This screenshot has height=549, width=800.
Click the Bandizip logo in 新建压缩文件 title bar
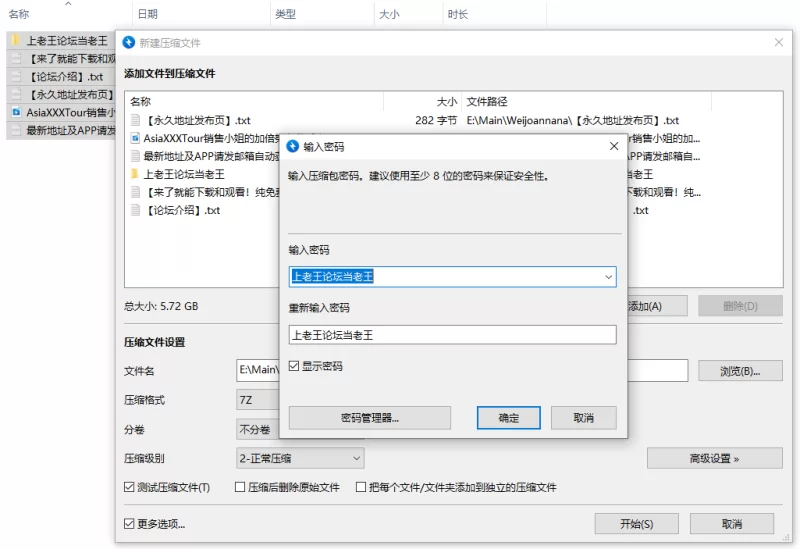[x=129, y=42]
